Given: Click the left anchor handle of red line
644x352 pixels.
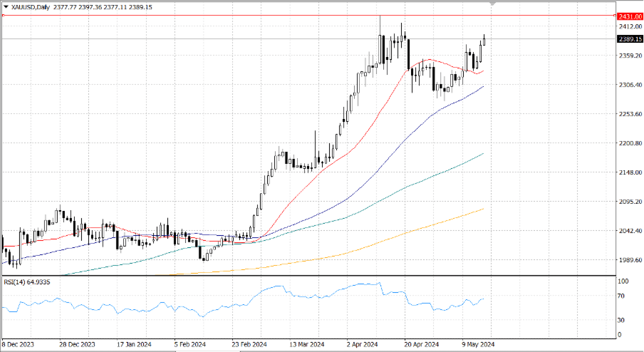Looking at the screenshot, I should (x=3, y=15).
